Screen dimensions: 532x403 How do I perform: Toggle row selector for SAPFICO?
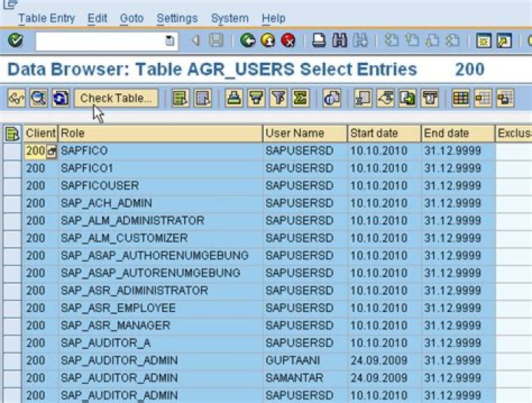pos(13,151)
